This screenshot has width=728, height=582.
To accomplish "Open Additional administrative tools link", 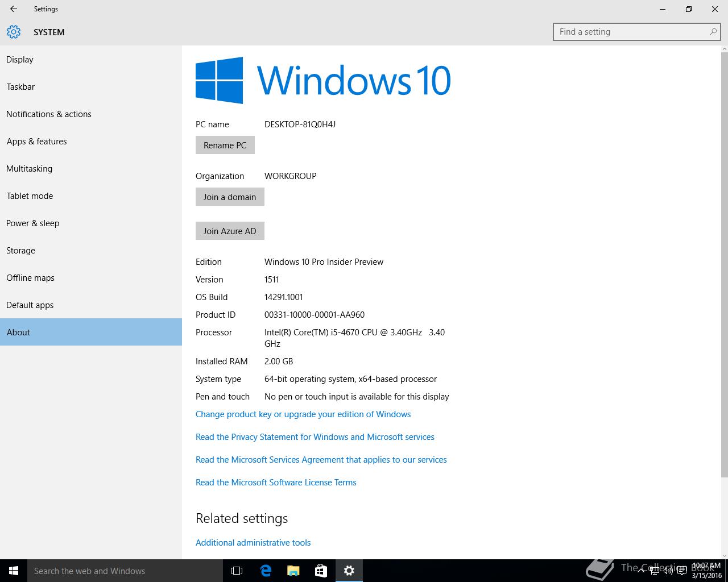I will coord(253,542).
